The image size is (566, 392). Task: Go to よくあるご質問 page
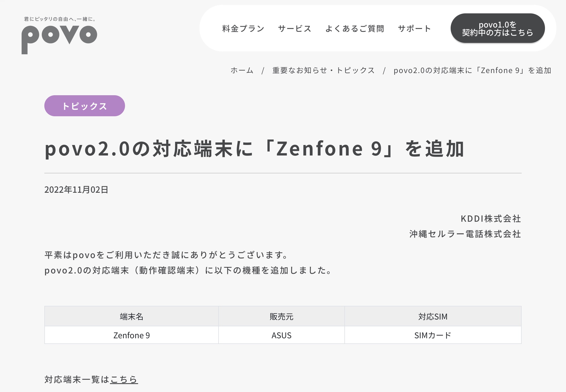pyautogui.click(x=355, y=29)
